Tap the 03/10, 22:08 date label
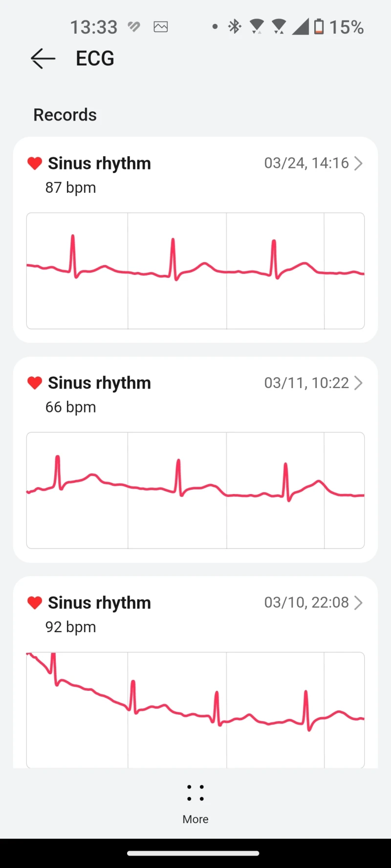Viewport: 391px width, 868px height. (x=306, y=602)
